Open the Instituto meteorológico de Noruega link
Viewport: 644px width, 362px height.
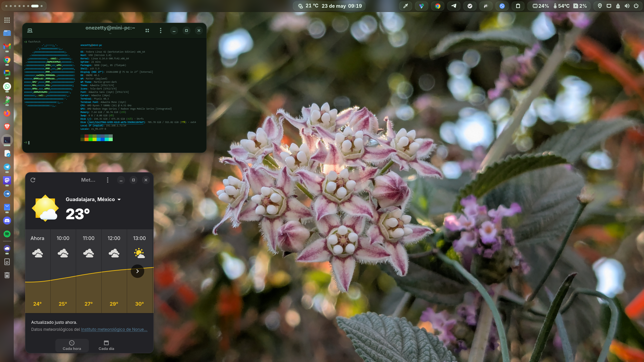(114, 329)
